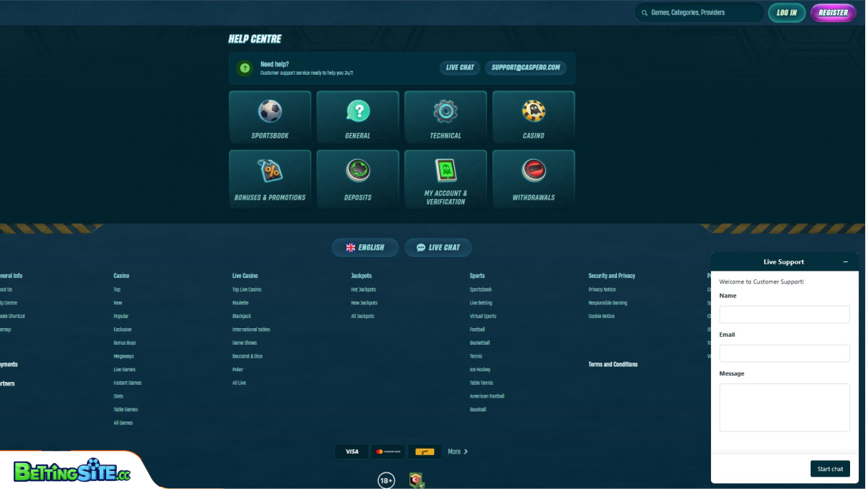
Task: Minimize the Live Support chat widget
Action: point(845,262)
